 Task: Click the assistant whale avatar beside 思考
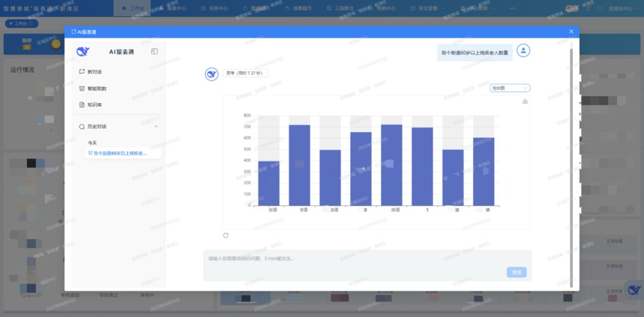tap(211, 74)
